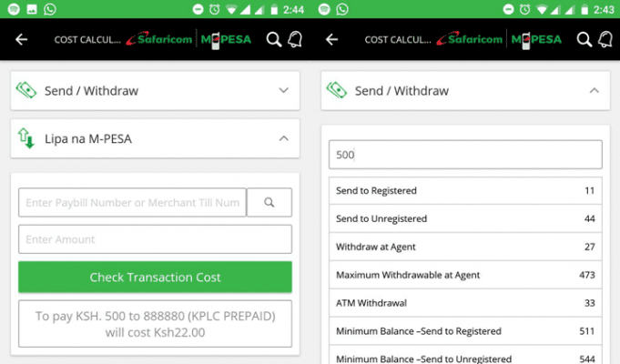620x364 pixels.
Task: Focus amount field containing 500
Action: [465, 155]
